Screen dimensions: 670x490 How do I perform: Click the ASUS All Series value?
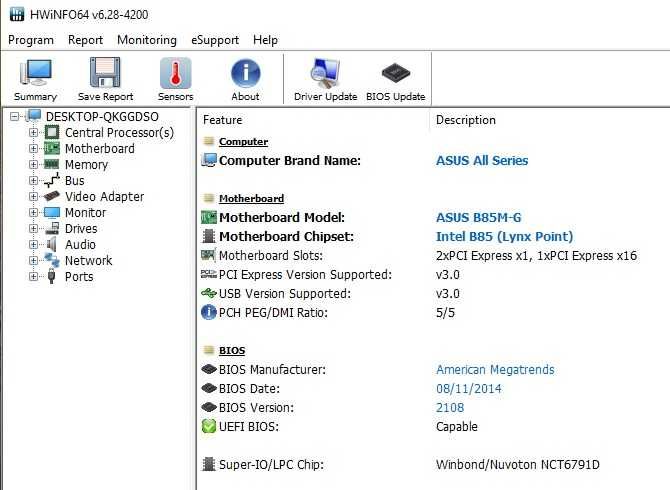482,161
